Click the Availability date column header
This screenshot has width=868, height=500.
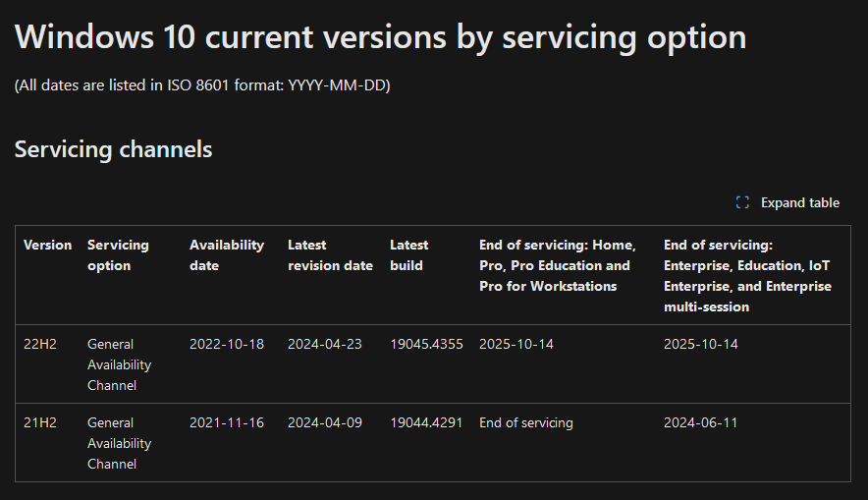point(227,255)
